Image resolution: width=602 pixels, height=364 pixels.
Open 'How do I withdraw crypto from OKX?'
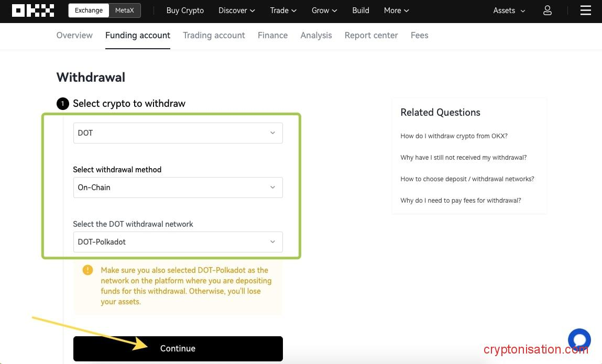point(454,136)
